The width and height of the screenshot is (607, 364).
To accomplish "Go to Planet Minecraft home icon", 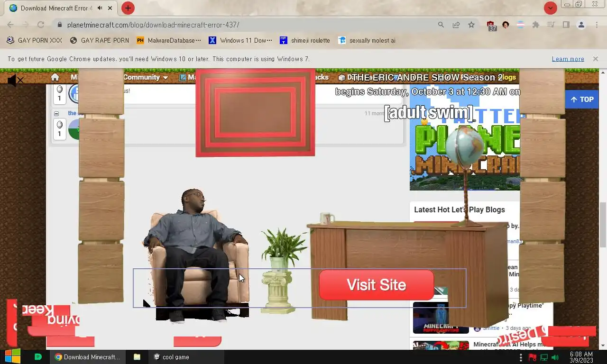I will click(x=55, y=77).
